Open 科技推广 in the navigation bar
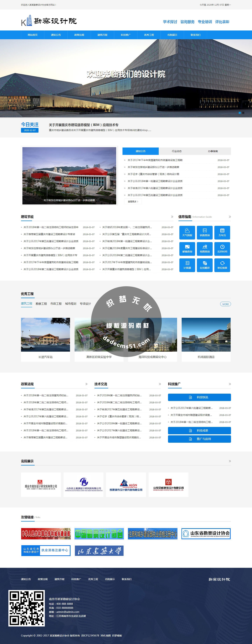 (126, 35)
